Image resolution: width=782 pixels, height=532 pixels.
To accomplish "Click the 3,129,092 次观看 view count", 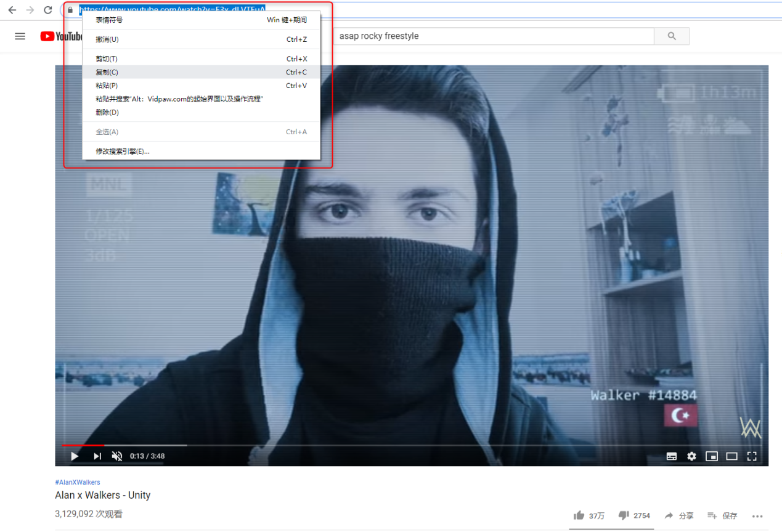I will point(89,514).
